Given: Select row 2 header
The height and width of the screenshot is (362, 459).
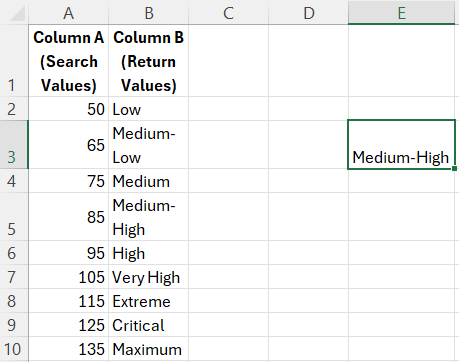Looking at the screenshot, I should click(x=14, y=109).
